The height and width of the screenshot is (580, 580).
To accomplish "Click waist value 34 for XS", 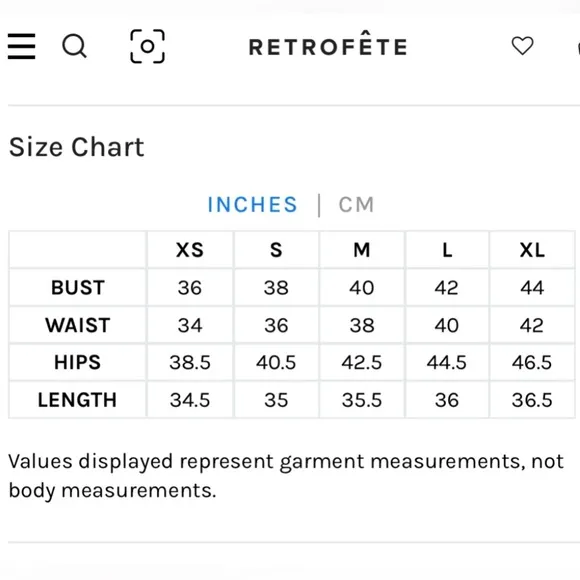I will click(x=190, y=326).
